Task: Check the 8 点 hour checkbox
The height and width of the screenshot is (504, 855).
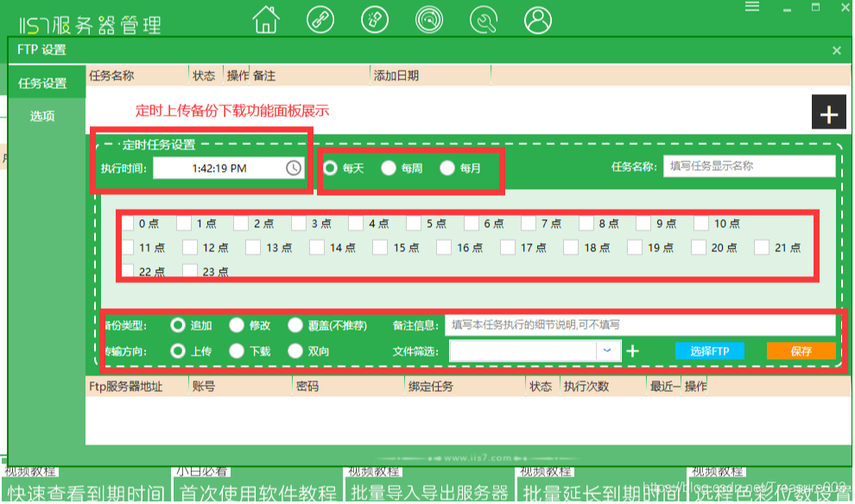Action: point(586,224)
